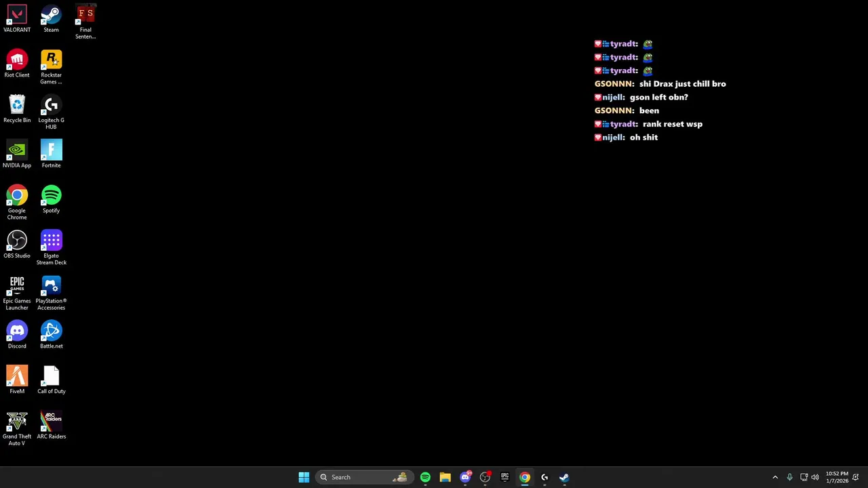Launch Steam from the desktop icon
868x488 pixels.
51,19
